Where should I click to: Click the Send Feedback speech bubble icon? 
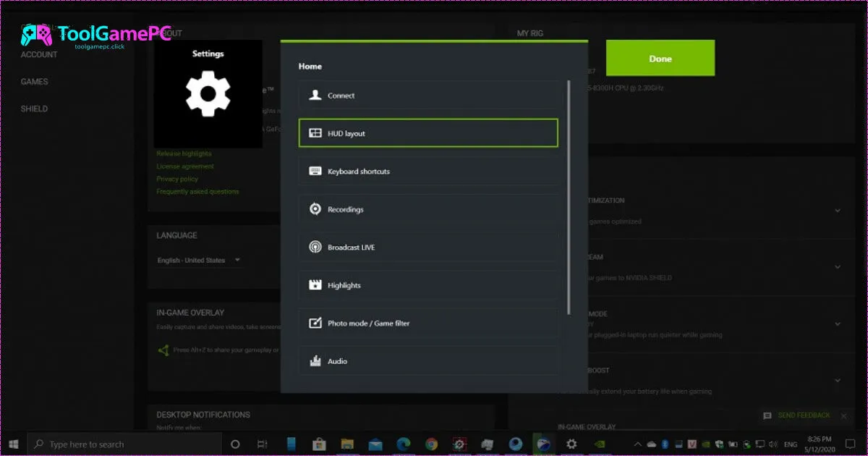tap(768, 416)
